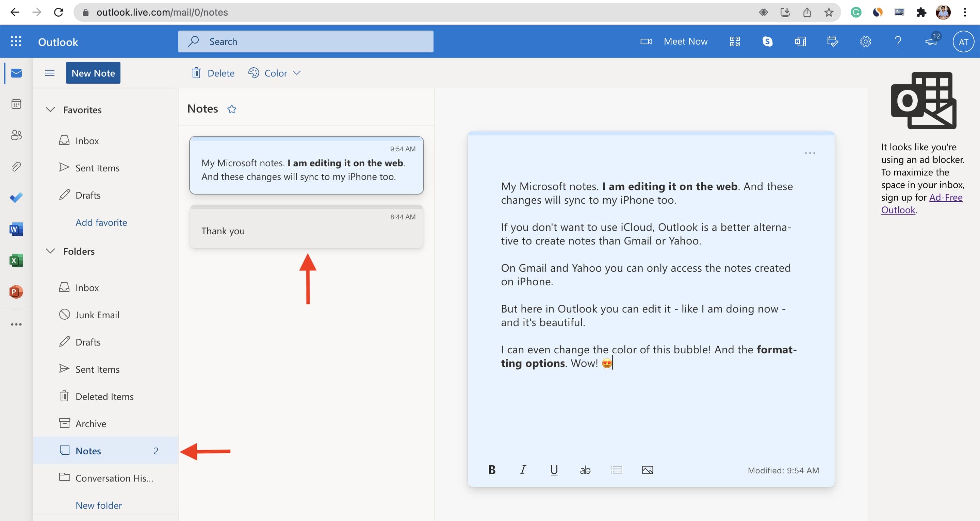Toggle bullet list in note

[x=616, y=470]
